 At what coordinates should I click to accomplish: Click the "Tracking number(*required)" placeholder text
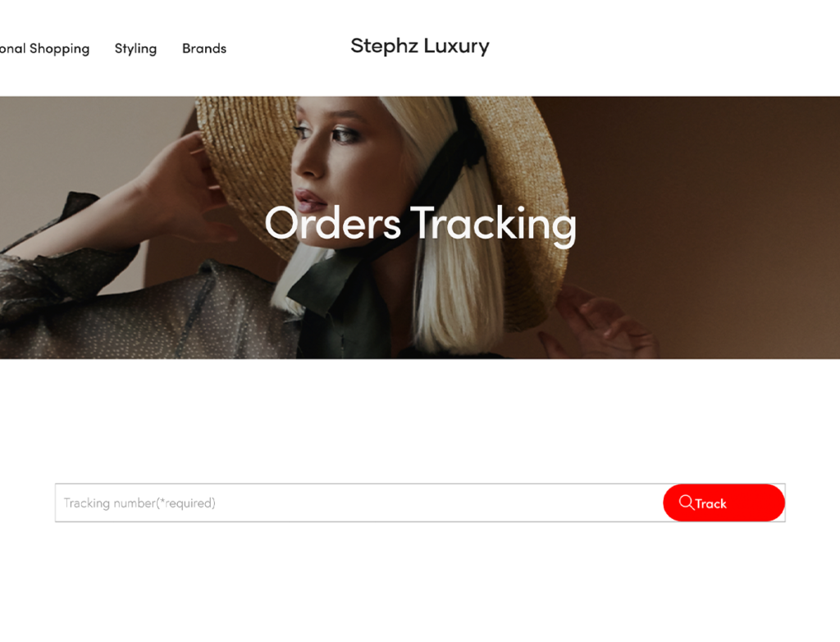(x=139, y=503)
